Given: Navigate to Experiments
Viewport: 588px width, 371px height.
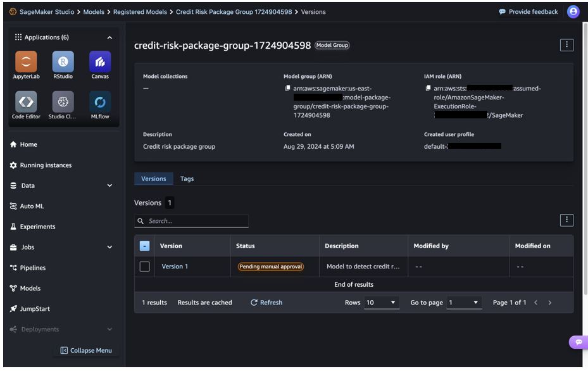Looking at the screenshot, I should 37,227.
